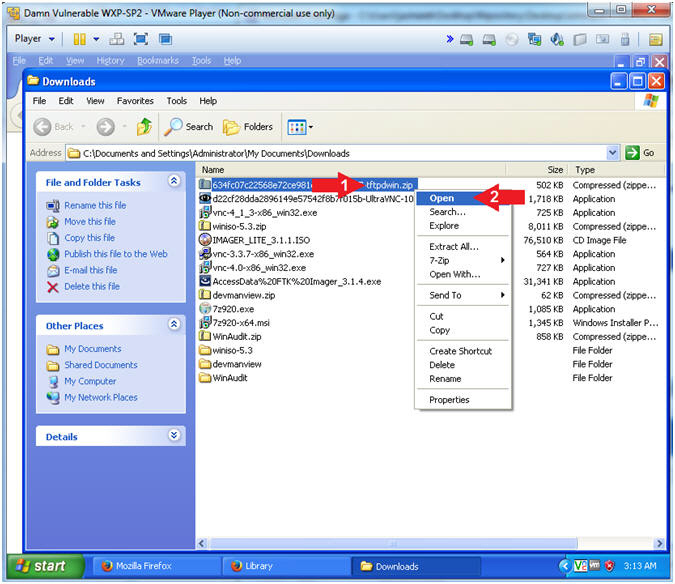Click the Forward arrow in Explorer
This screenshot has width=675, height=584.
[105, 127]
